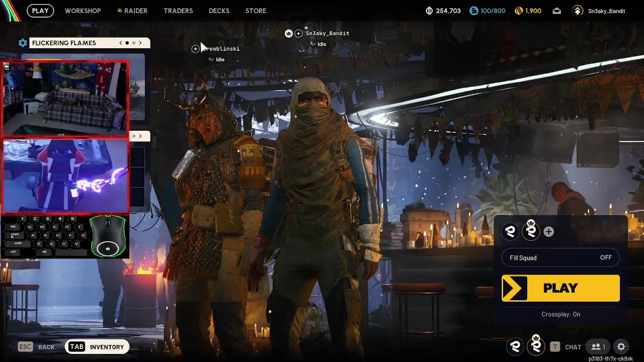Open the mail inbox icon
Image resolution: width=644 pixels, height=362 pixels.
pyautogui.click(x=556, y=11)
